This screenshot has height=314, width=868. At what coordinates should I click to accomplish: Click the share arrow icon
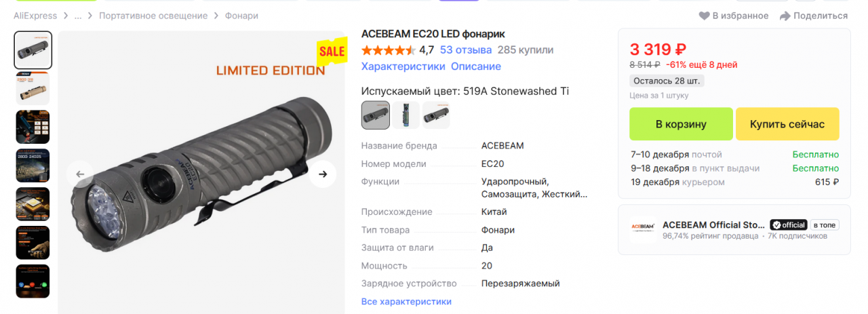(785, 16)
